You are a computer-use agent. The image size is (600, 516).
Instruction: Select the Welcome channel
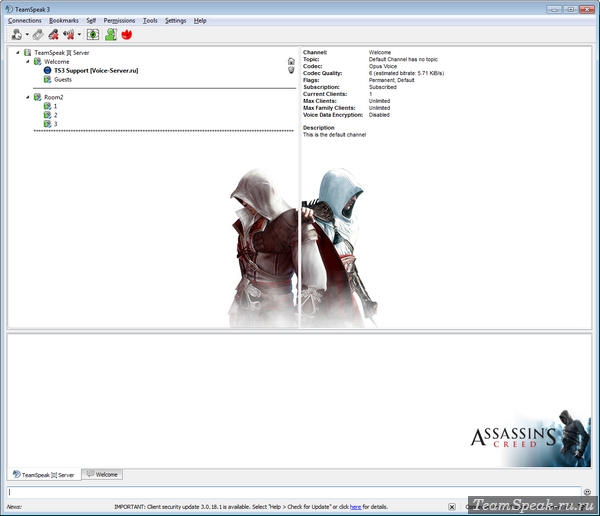coord(57,62)
